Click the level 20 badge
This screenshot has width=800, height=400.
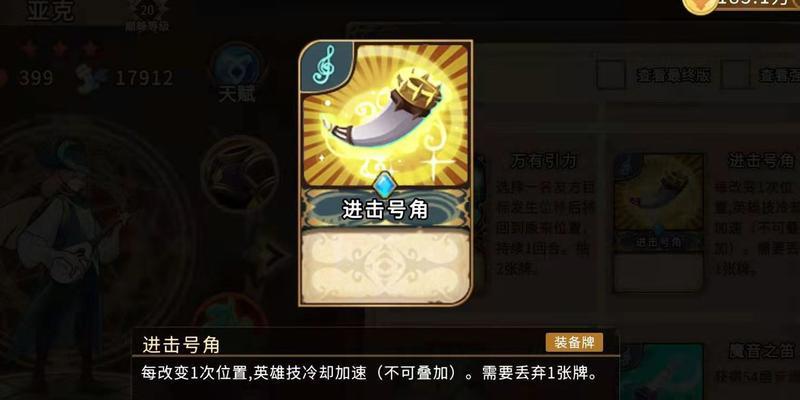coord(146,12)
